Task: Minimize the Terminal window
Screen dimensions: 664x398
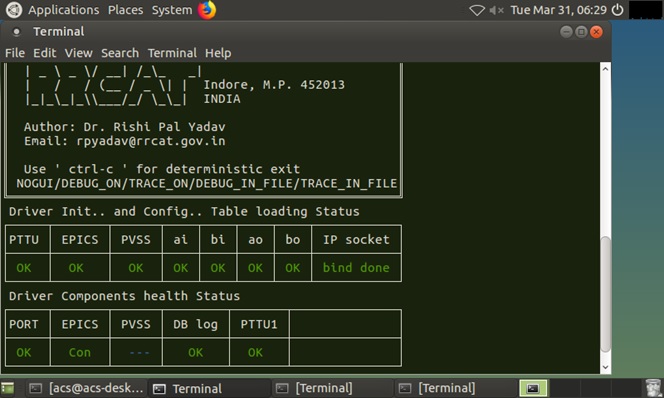Action: coord(566,32)
